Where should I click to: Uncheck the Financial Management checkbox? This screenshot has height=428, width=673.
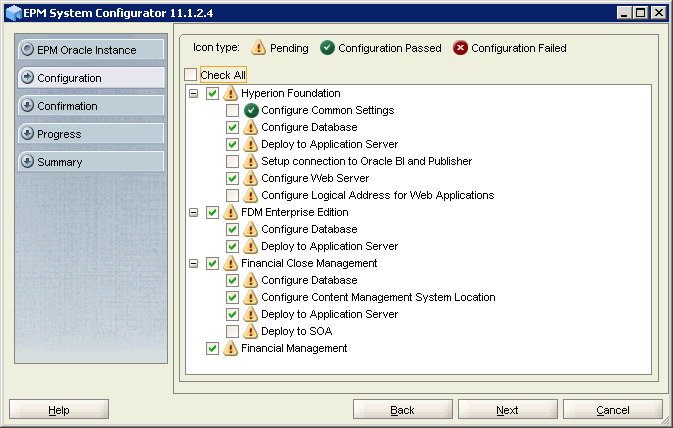[212, 348]
